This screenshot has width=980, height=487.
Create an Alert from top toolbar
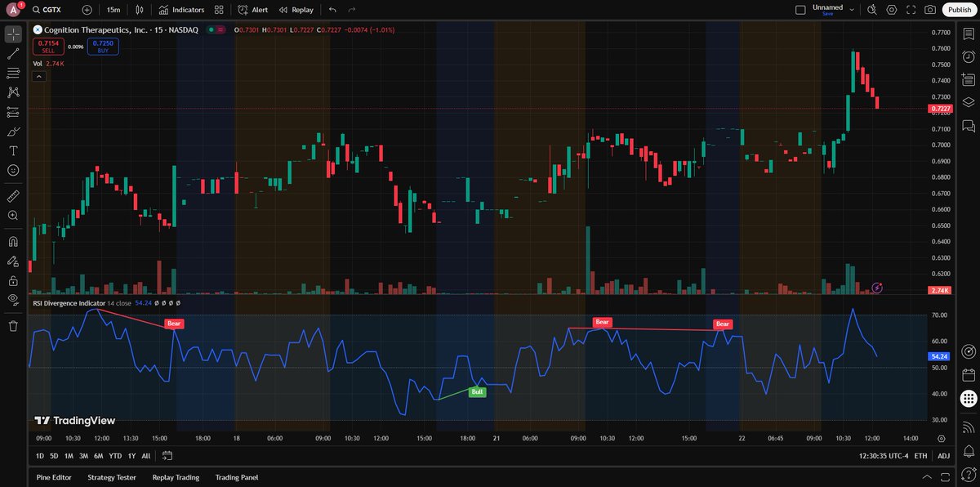pos(252,10)
